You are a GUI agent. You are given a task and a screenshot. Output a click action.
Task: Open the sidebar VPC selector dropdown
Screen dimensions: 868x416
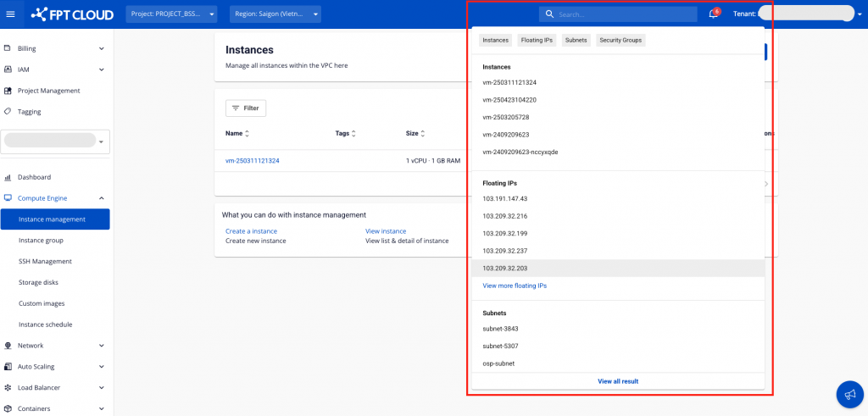[x=55, y=141]
